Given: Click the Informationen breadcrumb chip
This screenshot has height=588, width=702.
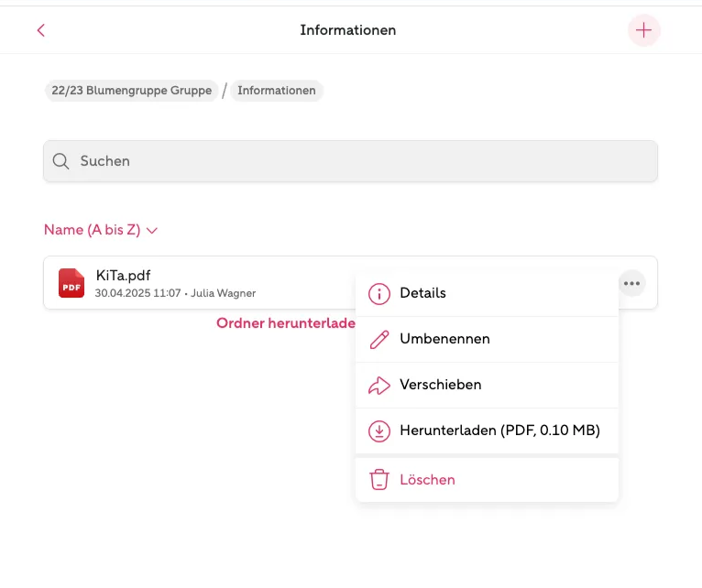Looking at the screenshot, I should (277, 91).
